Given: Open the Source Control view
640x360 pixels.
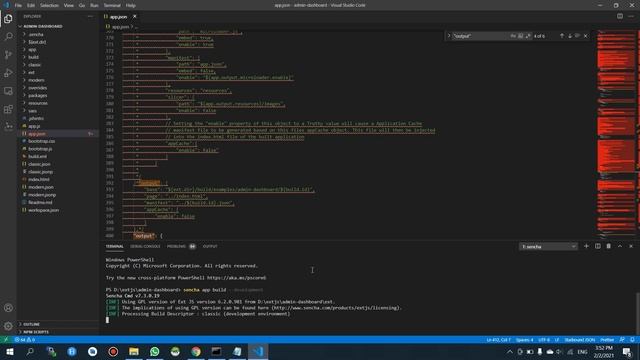Looking at the screenshot, I should point(8,55).
